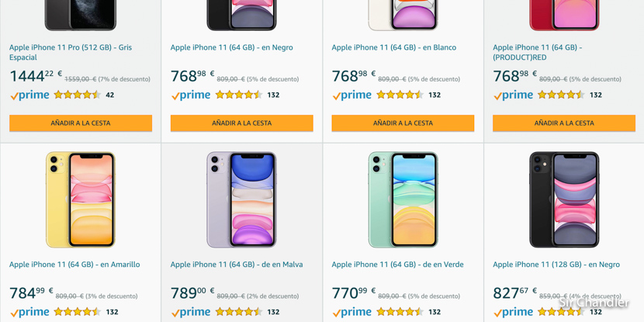Click the green iPhone 11 product image

point(403,199)
